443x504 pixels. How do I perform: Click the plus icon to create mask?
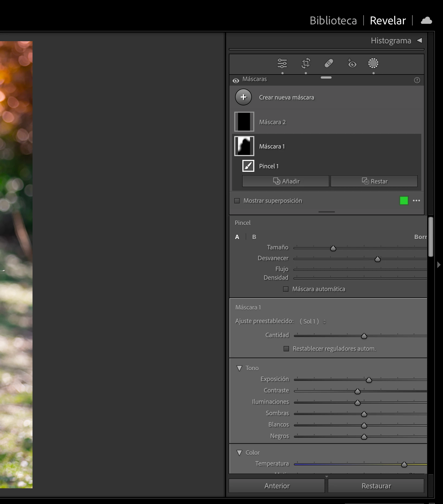pos(243,97)
